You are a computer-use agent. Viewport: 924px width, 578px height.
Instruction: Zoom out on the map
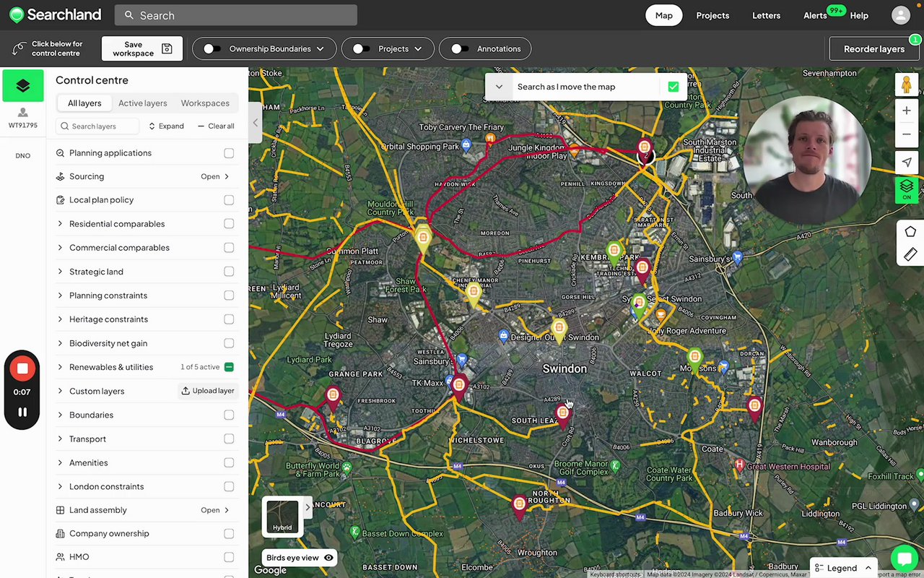point(907,134)
